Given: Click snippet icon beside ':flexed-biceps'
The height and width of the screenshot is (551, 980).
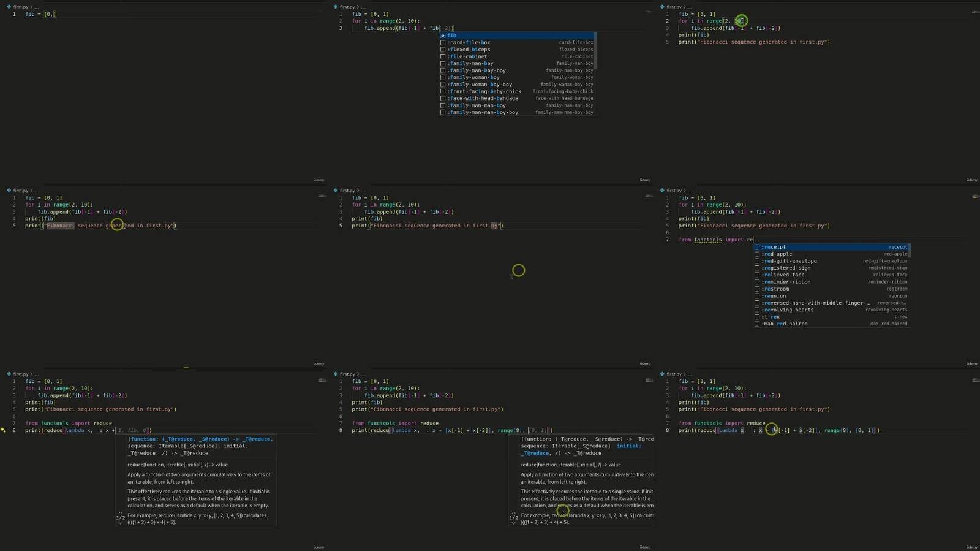Looking at the screenshot, I should pyautogui.click(x=443, y=50).
